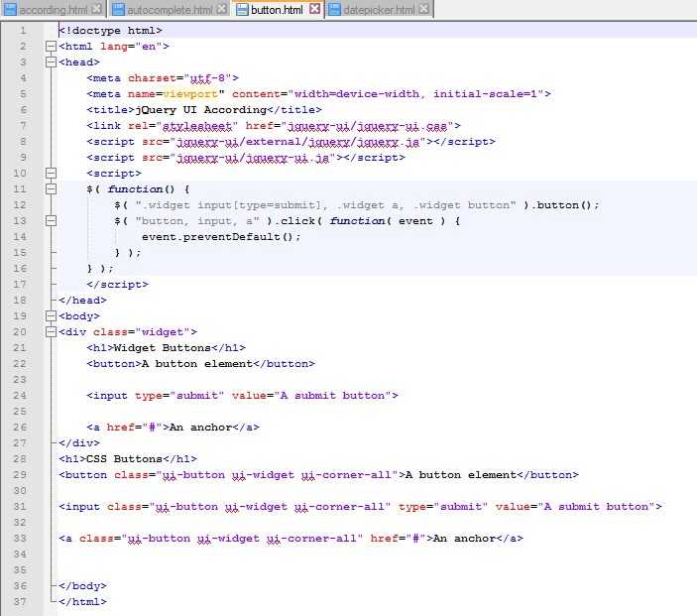Click the 'lang' attribute on line 2
The width and height of the screenshot is (697, 616).
(114, 47)
